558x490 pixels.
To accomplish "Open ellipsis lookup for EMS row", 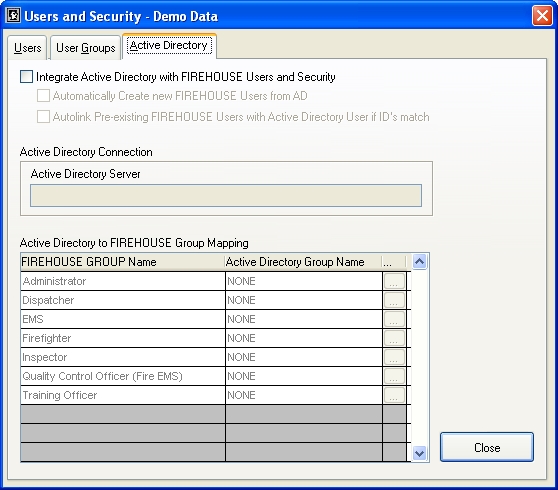I will (x=394, y=319).
